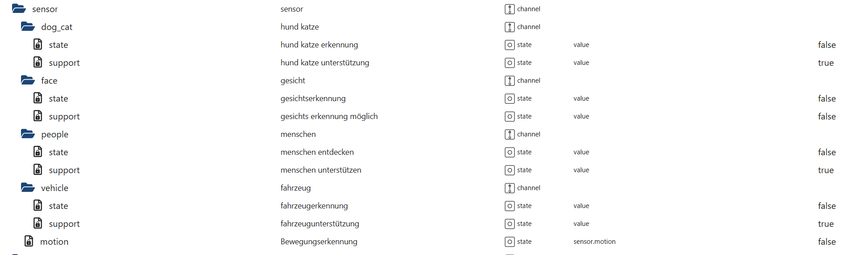Click the channel type icon in the fahrzeug row
The height and width of the screenshot is (255, 868).
point(510,188)
